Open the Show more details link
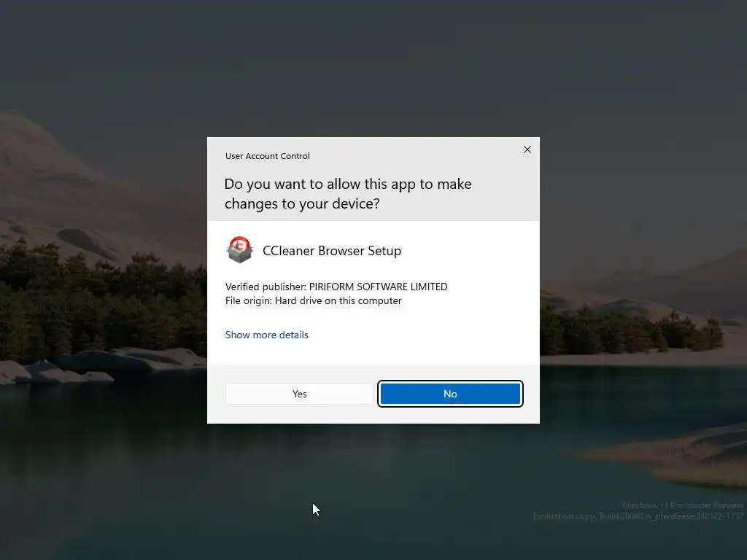 (x=267, y=335)
